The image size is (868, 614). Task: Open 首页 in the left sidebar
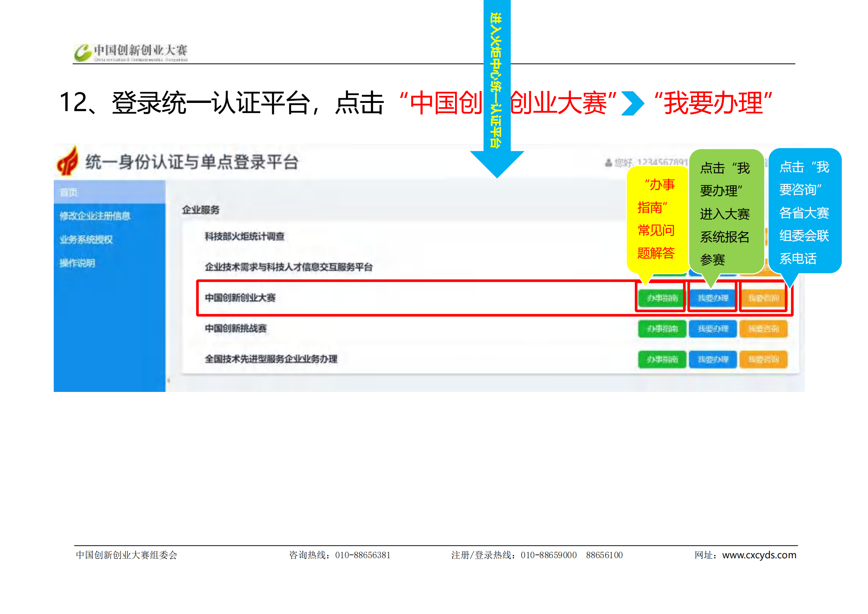click(x=69, y=192)
